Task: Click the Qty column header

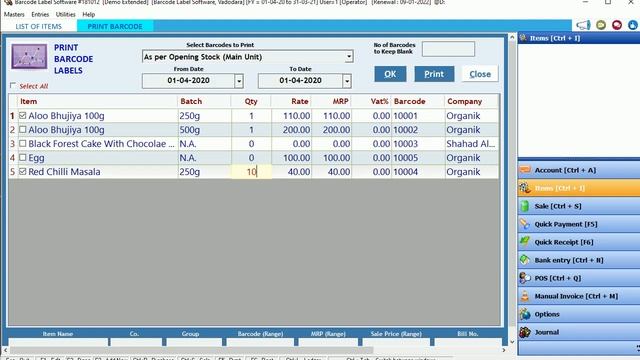Action: (x=251, y=101)
